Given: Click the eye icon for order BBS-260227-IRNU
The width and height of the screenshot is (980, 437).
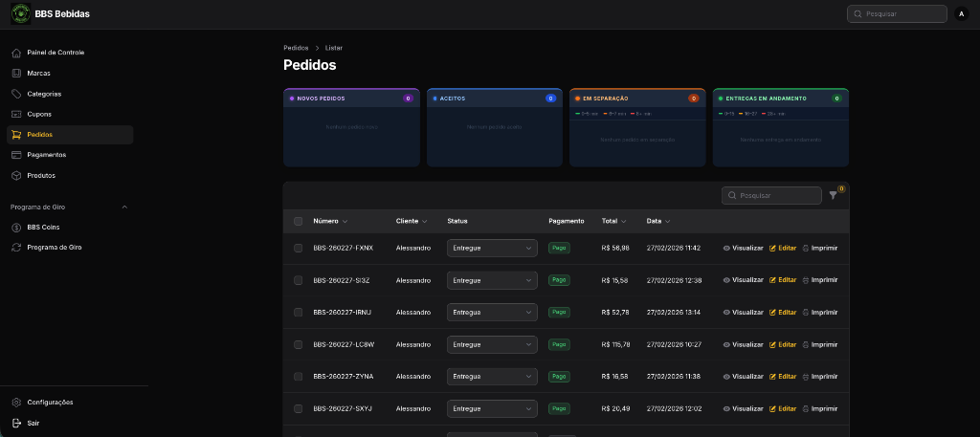Looking at the screenshot, I should pyautogui.click(x=727, y=312).
